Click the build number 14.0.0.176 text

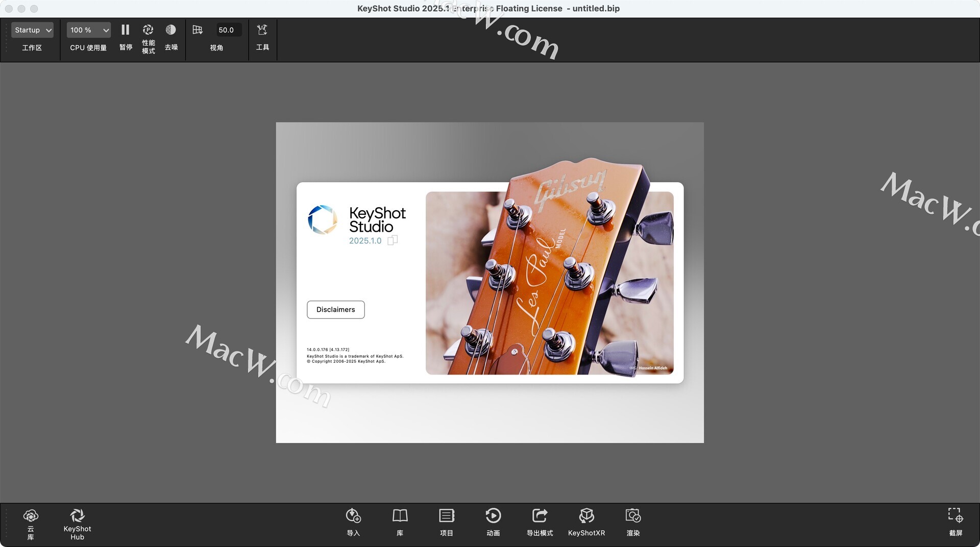pyautogui.click(x=328, y=350)
